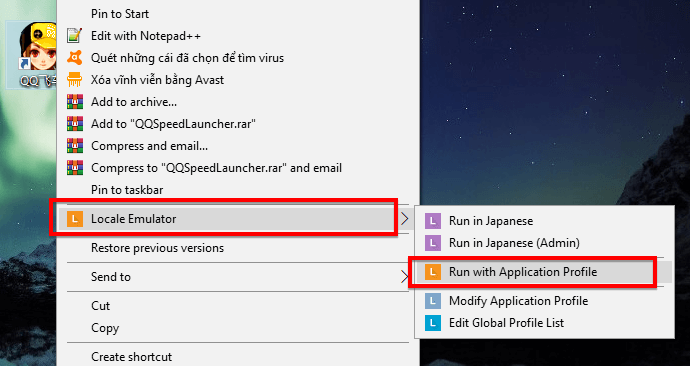Click purple icon beside Run in Japanese (Admin)
Image resolution: width=690 pixels, height=366 pixels.
tap(433, 243)
